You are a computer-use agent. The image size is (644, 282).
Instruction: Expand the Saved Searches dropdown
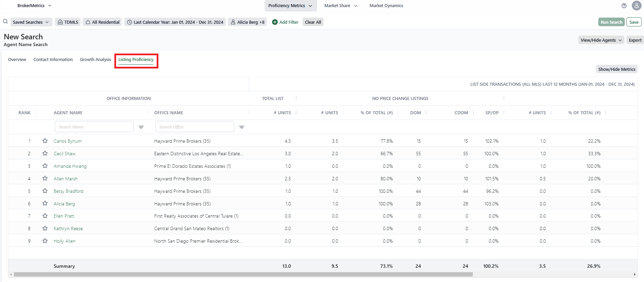(x=31, y=22)
